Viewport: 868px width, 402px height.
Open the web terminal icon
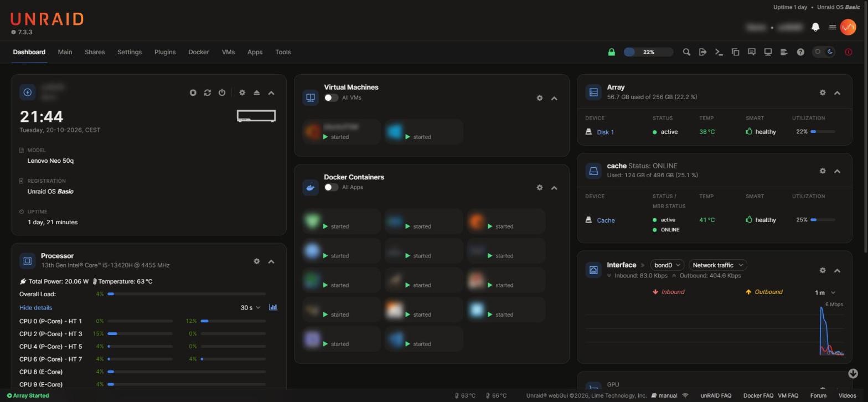[719, 52]
